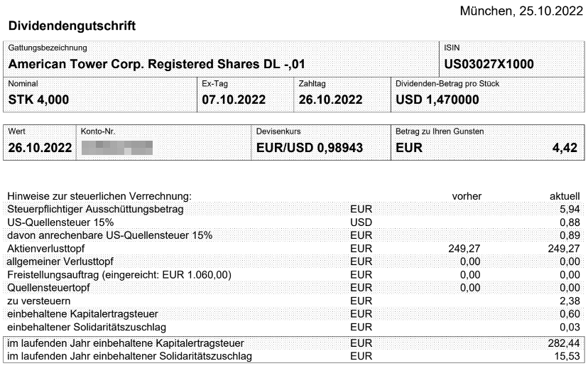Select the Devisenkurs EUR/USD 0,98943
Viewport: 588px width, 366px height.
click(310, 148)
